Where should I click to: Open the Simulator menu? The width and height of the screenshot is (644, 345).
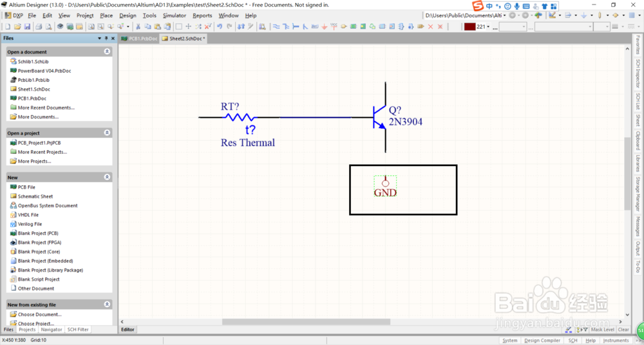click(175, 15)
